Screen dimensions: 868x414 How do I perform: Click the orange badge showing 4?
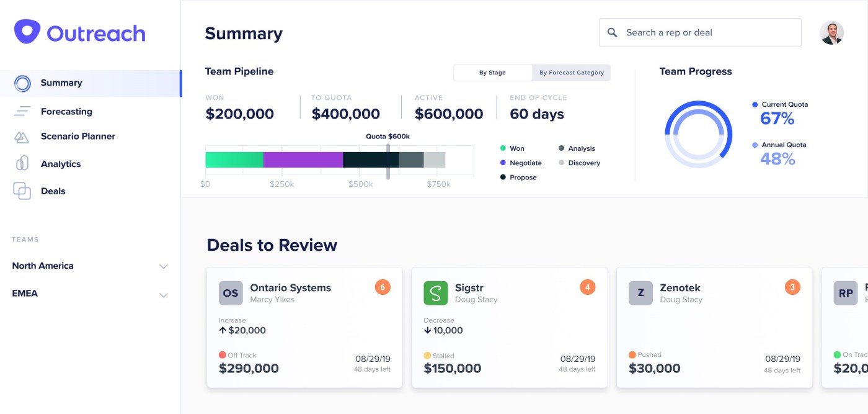(588, 287)
